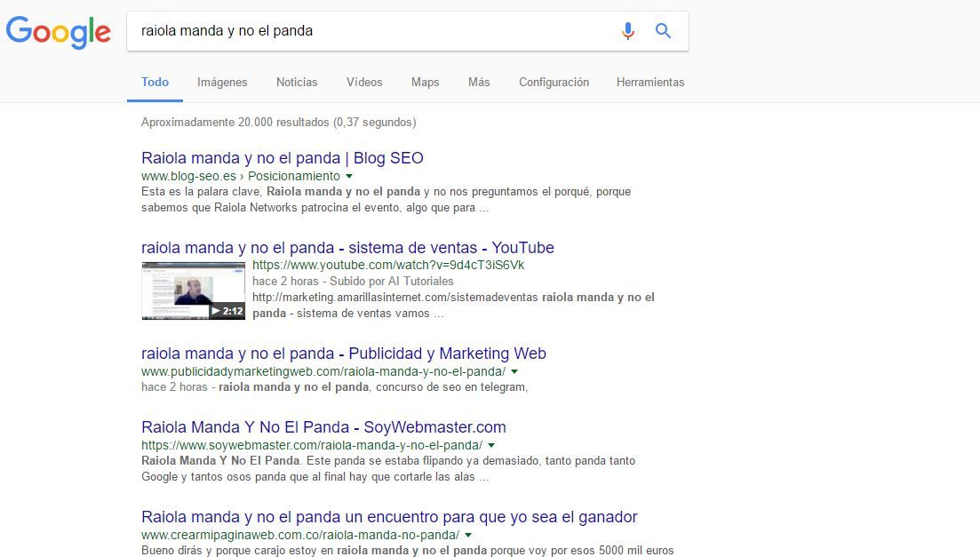Expand the Más menu

pos(479,82)
